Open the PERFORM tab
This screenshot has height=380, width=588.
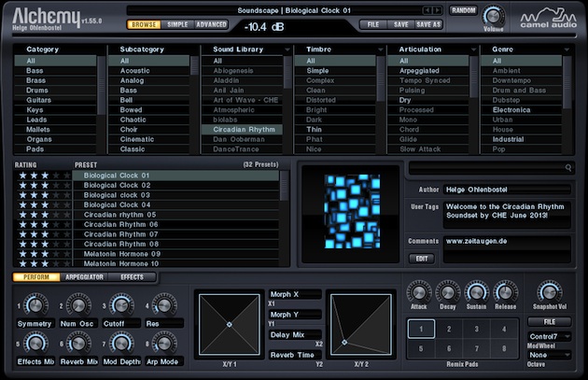[x=36, y=277]
